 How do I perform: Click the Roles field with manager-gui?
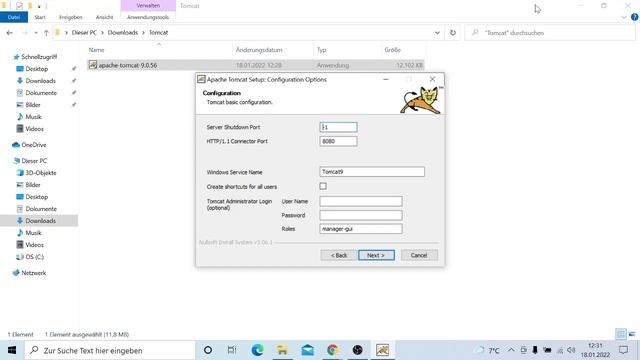[361, 229]
